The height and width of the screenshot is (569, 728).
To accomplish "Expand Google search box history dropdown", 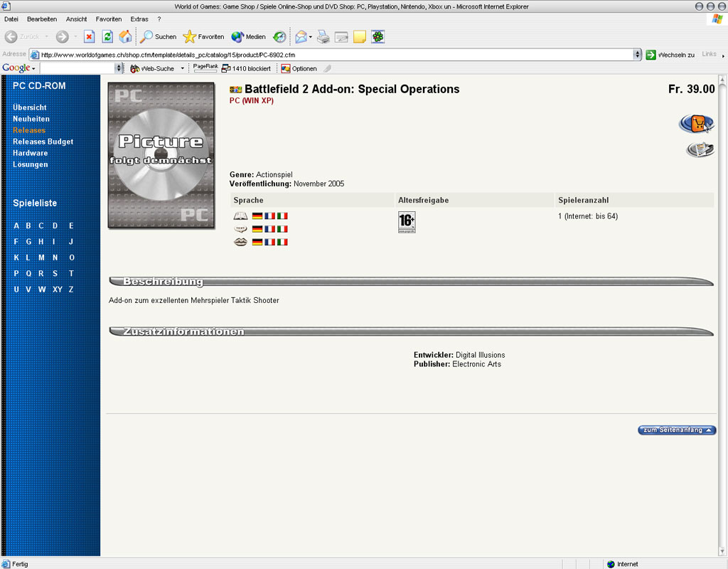I will (x=119, y=68).
